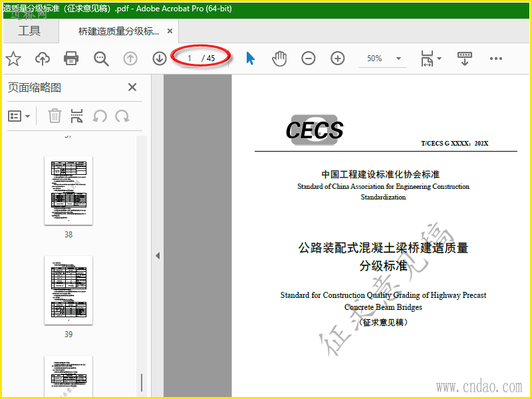Click the text 分级标准
Viewport: 532px width, 399px height.
(383, 265)
